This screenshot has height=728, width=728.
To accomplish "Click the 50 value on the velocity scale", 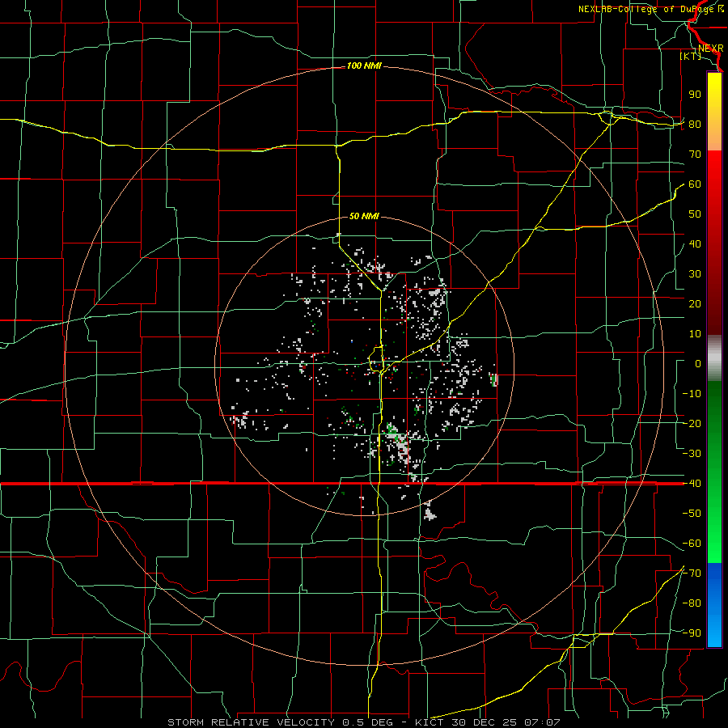I will (x=695, y=214).
